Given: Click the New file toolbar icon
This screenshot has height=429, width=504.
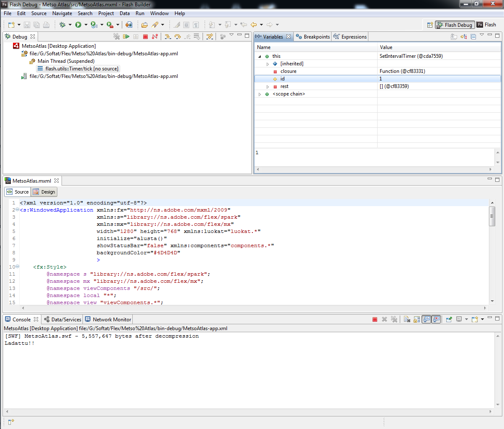Looking at the screenshot, I should (11, 25).
